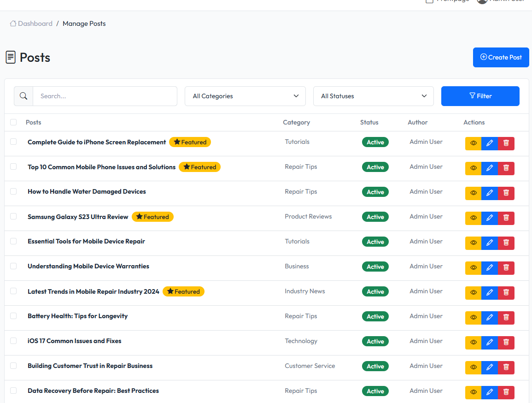
Task: Click the view eye icon for iPhone Screen Replacement post
Action: [473, 143]
